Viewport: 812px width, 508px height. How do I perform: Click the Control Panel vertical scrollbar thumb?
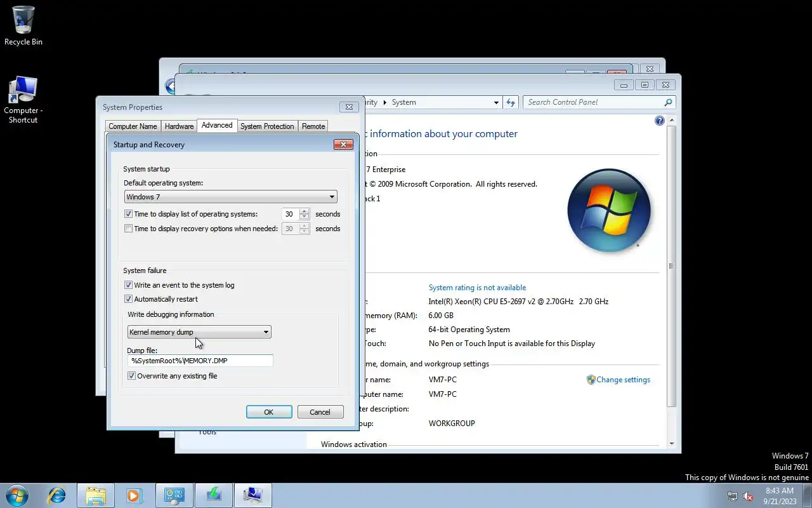point(671,266)
